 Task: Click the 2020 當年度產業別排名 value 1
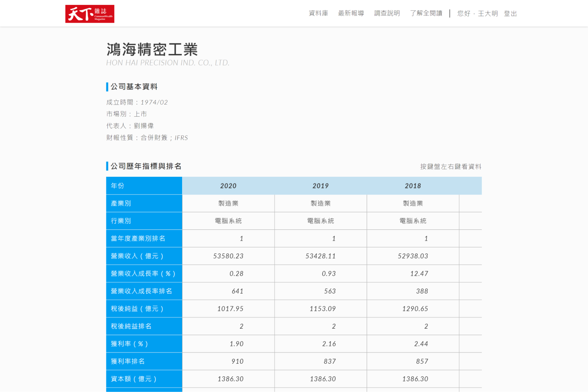pyautogui.click(x=241, y=239)
